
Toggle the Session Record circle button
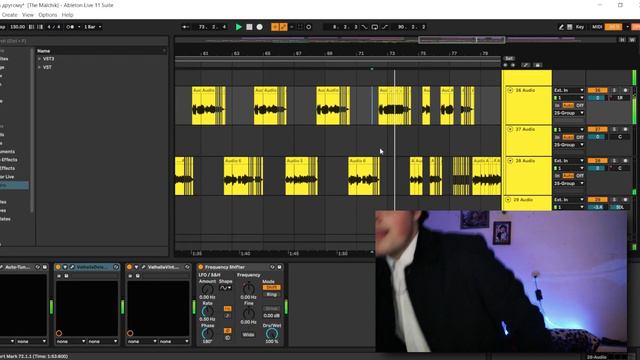pyautogui.click(x=309, y=27)
